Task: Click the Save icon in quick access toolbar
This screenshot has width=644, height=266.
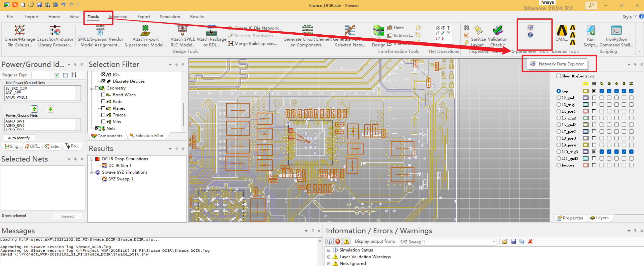Action: tap(39, 5)
